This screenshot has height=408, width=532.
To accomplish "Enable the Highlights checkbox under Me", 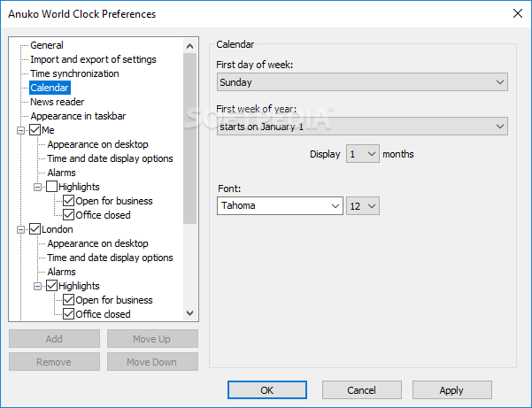I will coord(51,187).
